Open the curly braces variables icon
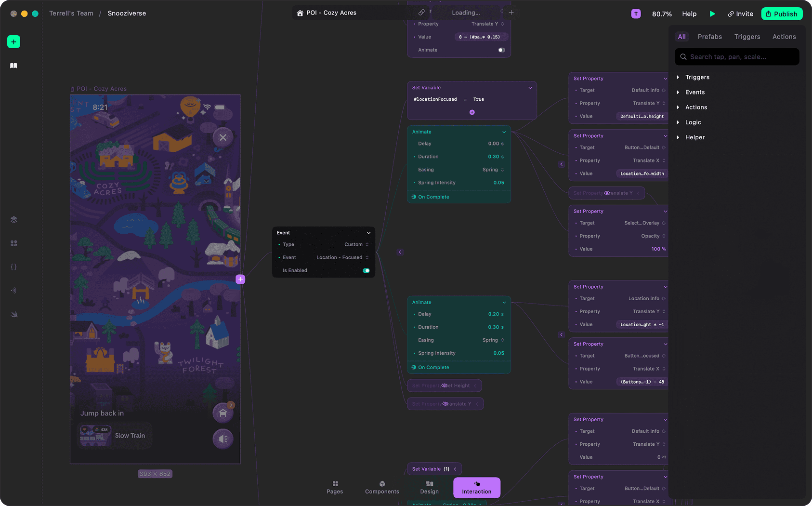Screen dimensions: 812x506 [x=13, y=267]
